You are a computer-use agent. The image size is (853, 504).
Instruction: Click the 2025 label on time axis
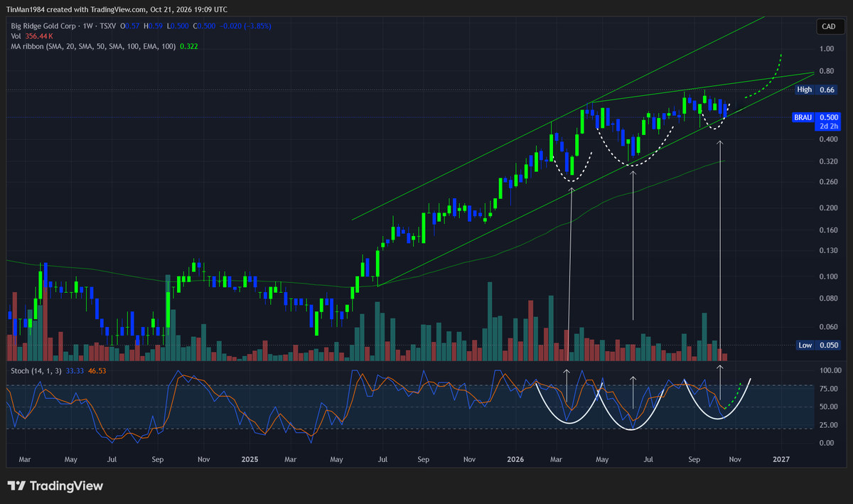(x=249, y=460)
